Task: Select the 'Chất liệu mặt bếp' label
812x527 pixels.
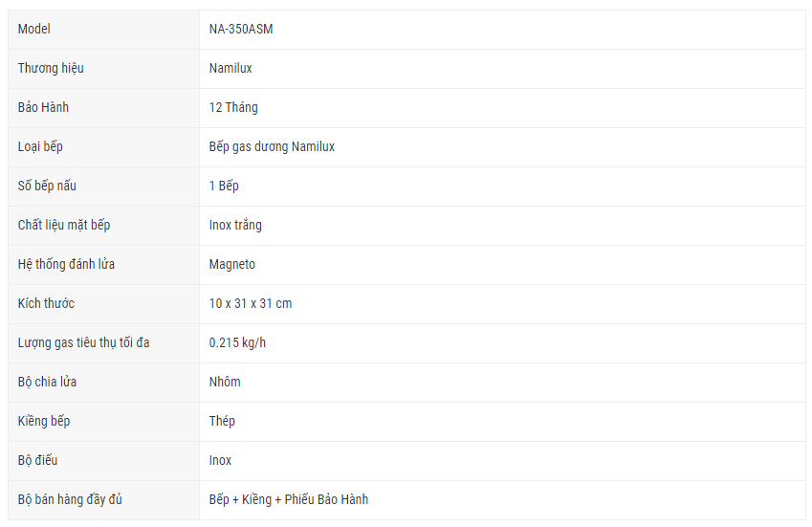Action: (64, 226)
